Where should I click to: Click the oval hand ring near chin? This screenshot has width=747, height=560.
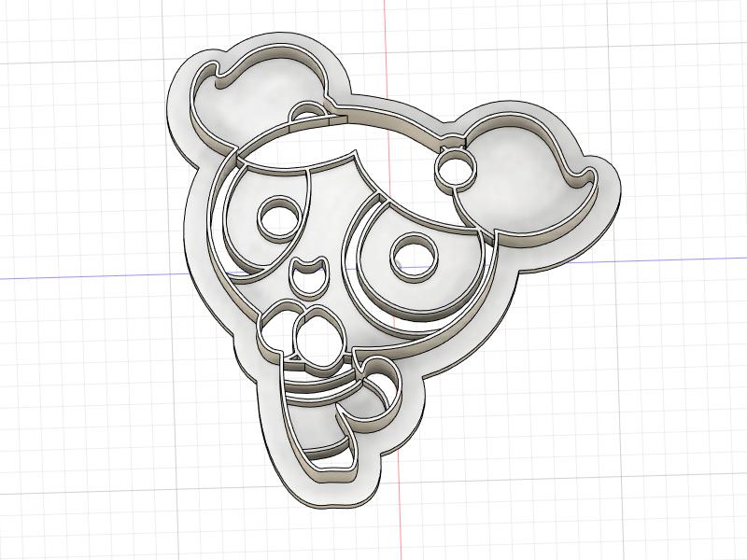[318, 340]
